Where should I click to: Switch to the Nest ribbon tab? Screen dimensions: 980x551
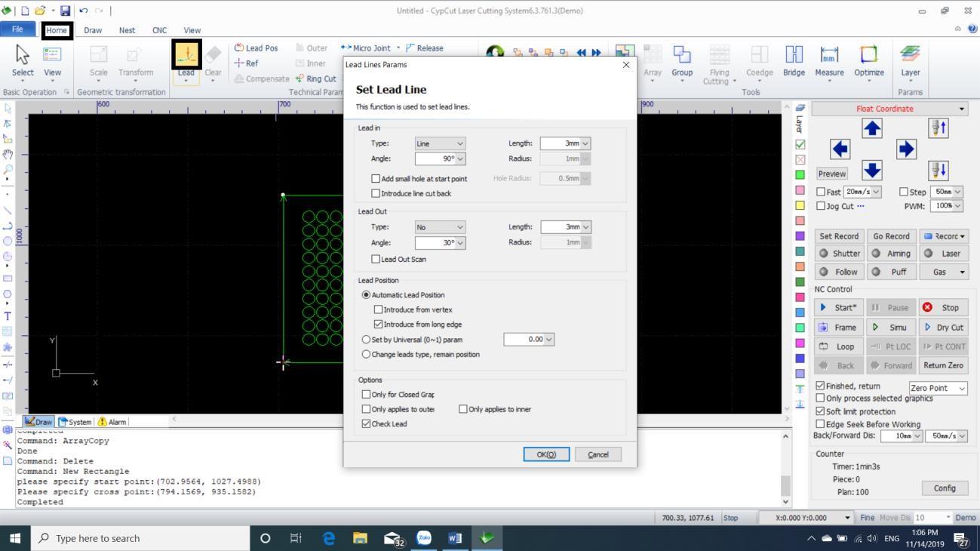pyautogui.click(x=127, y=30)
